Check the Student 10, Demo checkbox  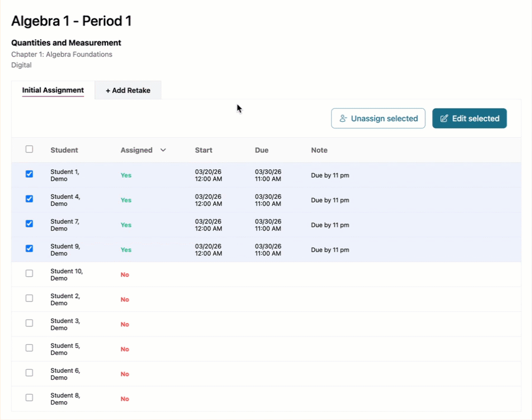click(30, 274)
